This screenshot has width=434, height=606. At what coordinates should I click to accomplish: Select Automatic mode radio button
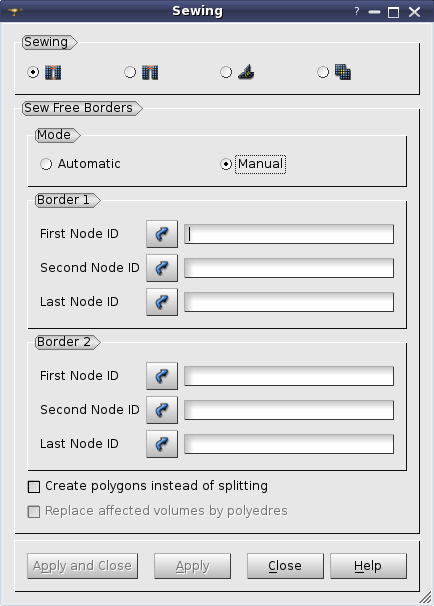(x=46, y=164)
